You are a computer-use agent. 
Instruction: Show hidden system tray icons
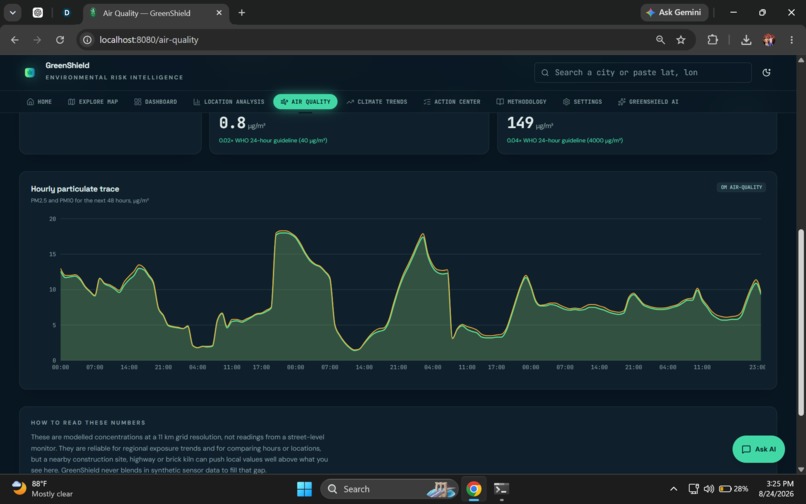pos(673,489)
